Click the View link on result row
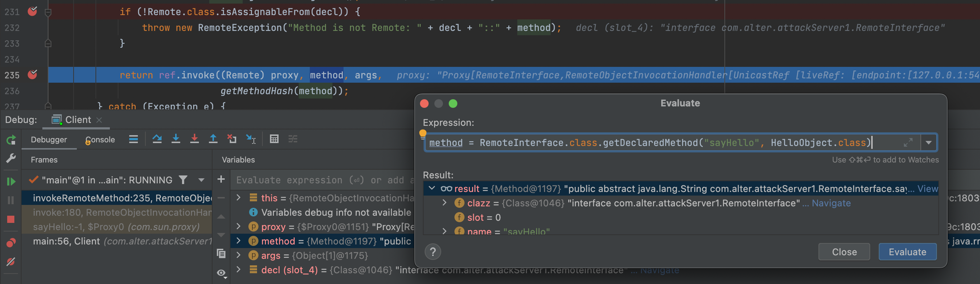The width and height of the screenshot is (980, 284). pos(928,189)
